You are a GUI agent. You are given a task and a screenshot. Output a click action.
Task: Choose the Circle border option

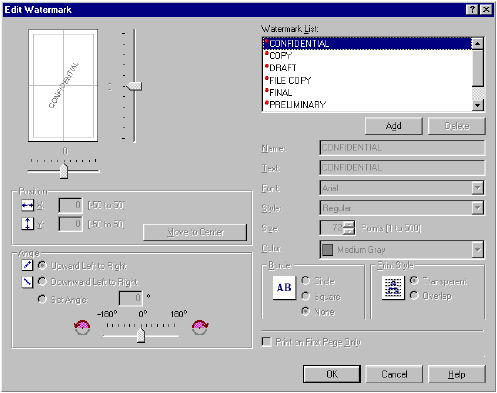pyautogui.click(x=306, y=281)
